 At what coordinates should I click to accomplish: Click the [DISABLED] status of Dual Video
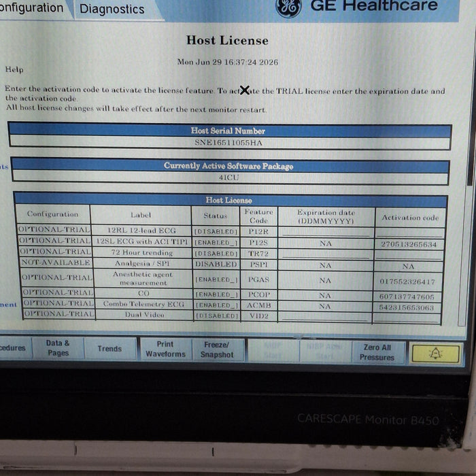click(216, 316)
